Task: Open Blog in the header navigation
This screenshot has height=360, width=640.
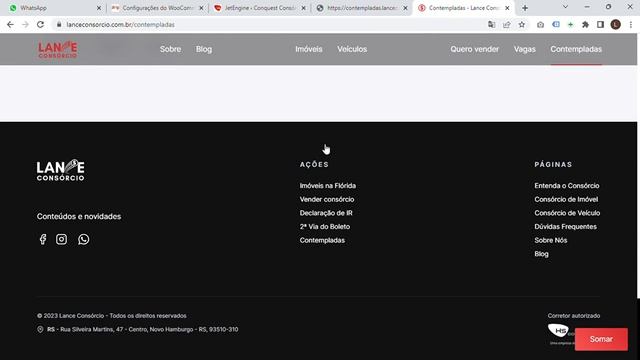Action: [204, 49]
